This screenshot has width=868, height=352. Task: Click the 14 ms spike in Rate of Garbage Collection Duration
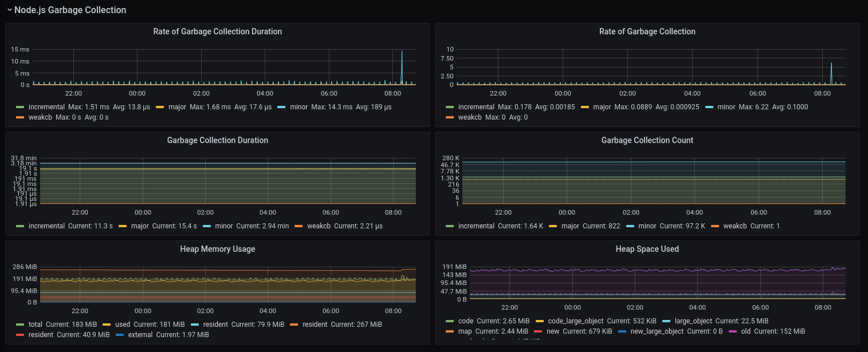click(x=402, y=53)
